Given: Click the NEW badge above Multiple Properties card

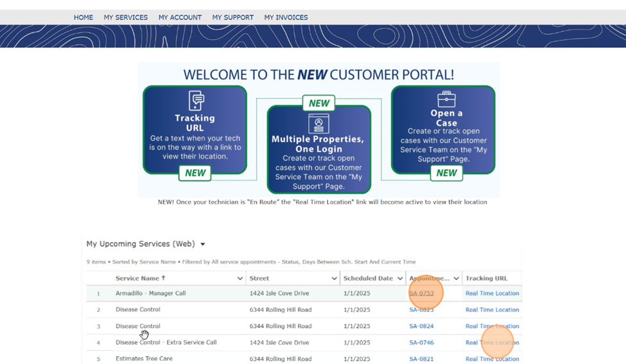Looking at the screenshot, I should point(319,103).
